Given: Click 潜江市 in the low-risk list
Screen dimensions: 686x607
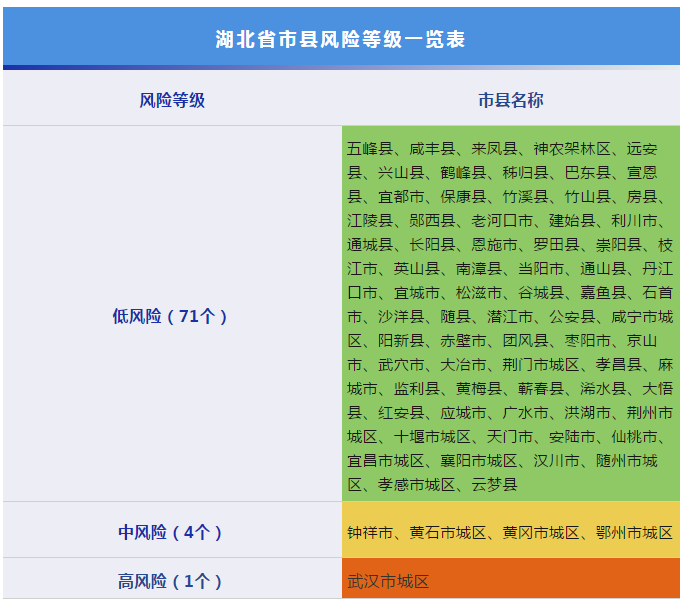Looking at the screenshot, I should pos(510,316).
